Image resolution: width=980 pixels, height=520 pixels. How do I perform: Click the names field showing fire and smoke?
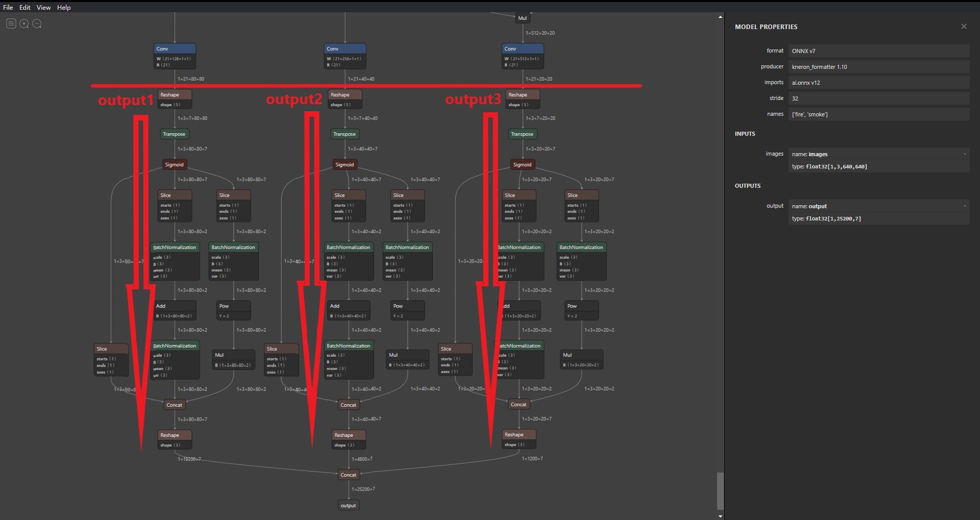878,114
